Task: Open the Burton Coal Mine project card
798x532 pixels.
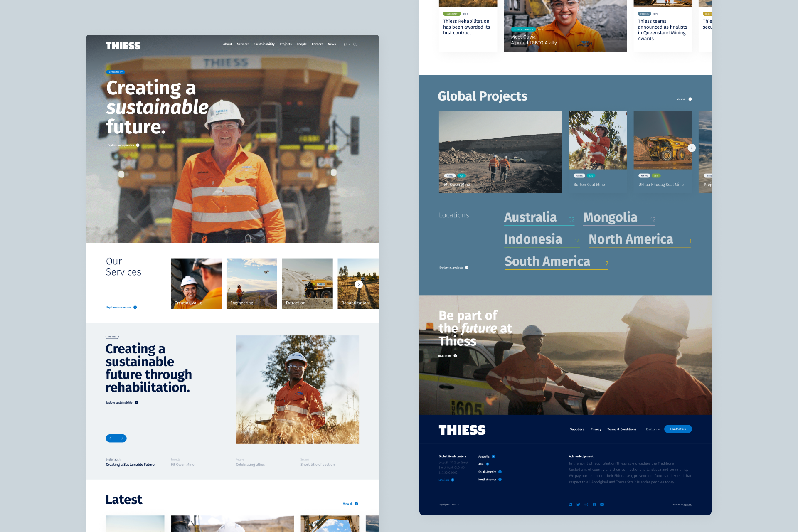Action: coord(598,152)
